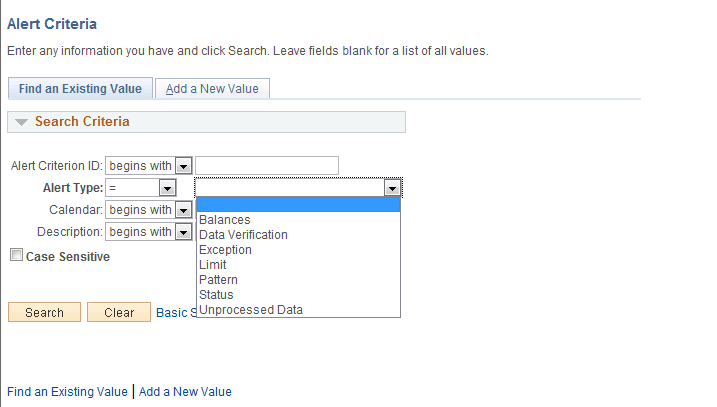
Task: Open Alert Criterion ID operator dropdown
Action: [183, 165]
